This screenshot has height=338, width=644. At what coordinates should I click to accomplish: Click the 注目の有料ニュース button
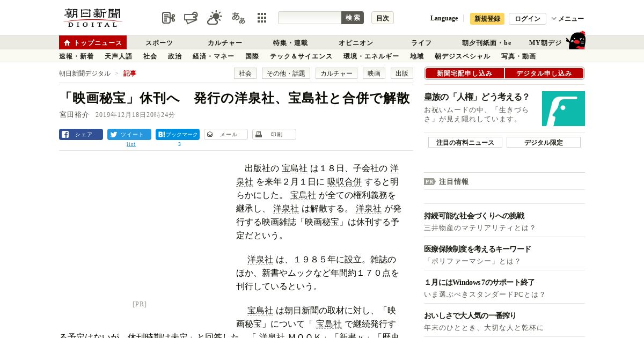point(465,142)
